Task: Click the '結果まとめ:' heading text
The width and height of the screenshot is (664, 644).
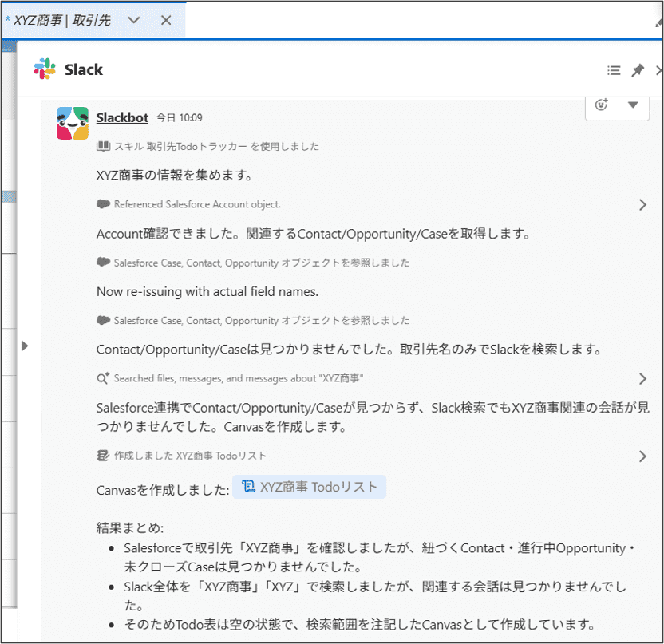Action: pyautogui.click(x=130, y=528)
